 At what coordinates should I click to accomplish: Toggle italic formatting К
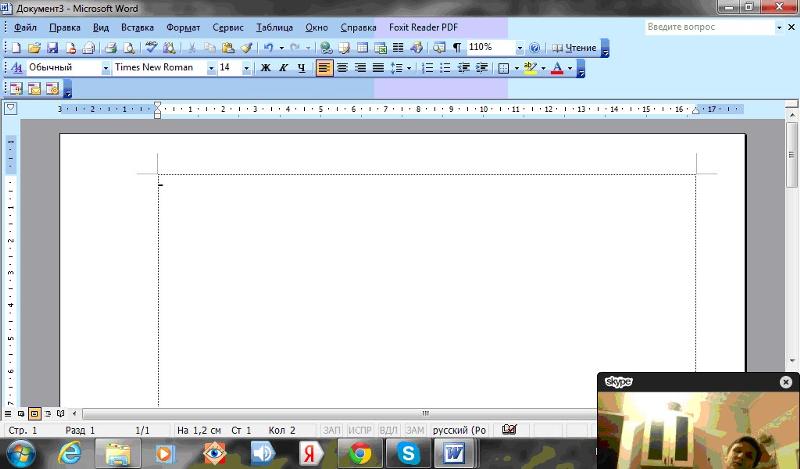pyautogui.click(x=284, y=67)
